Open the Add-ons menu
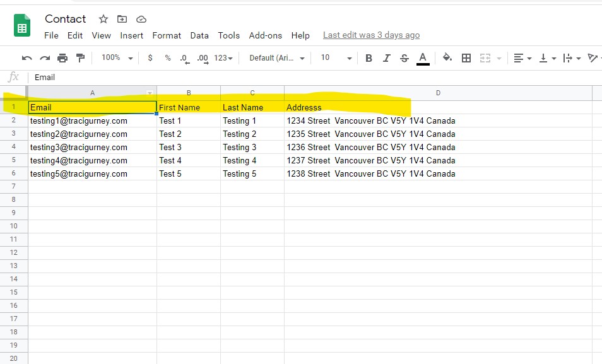The image size is (602, 364). click(266, 35)
